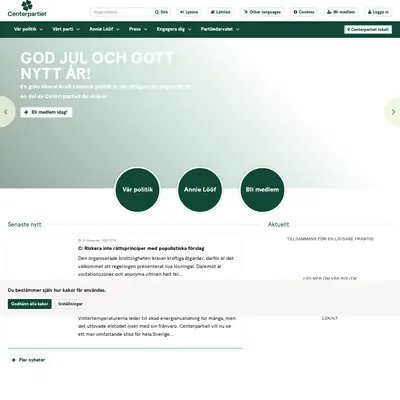Open the Bli medlem circle link
Viewport: 400px width, 400px height.
coord(262,190)
